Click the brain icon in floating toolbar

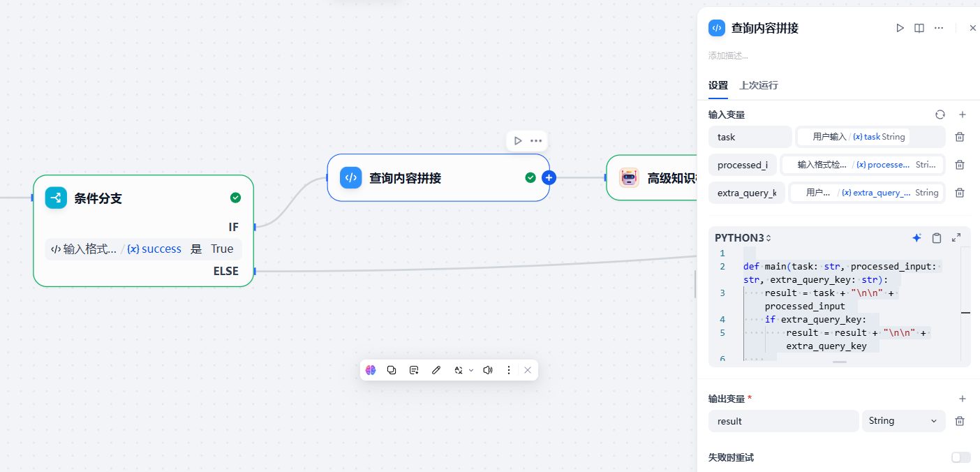371,370
